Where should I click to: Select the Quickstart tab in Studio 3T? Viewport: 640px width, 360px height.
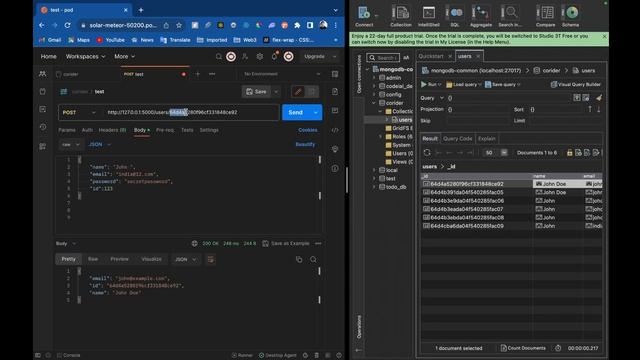click(x=431, y=56)
